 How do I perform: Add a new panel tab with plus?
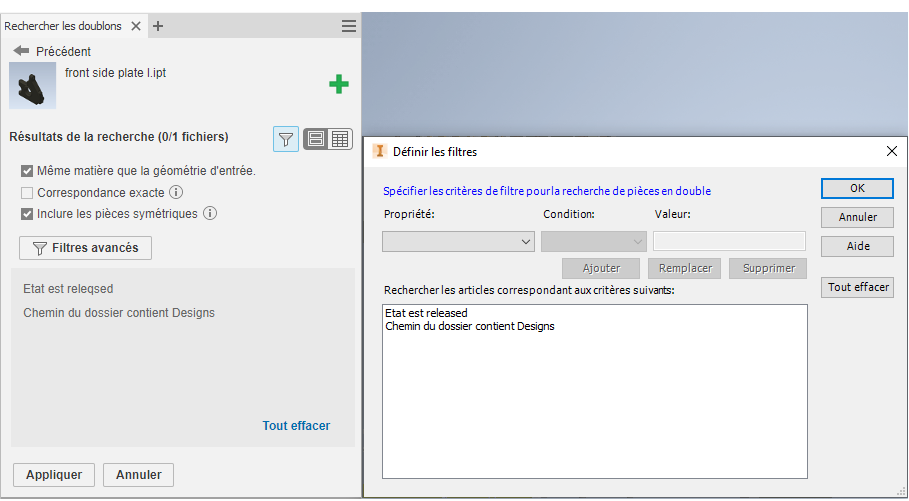(158, 26)
